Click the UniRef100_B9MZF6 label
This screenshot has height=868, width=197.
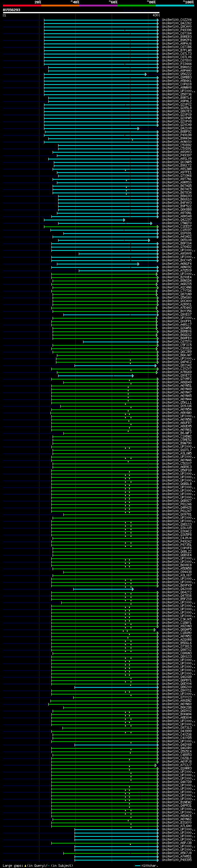pos(176,40)
